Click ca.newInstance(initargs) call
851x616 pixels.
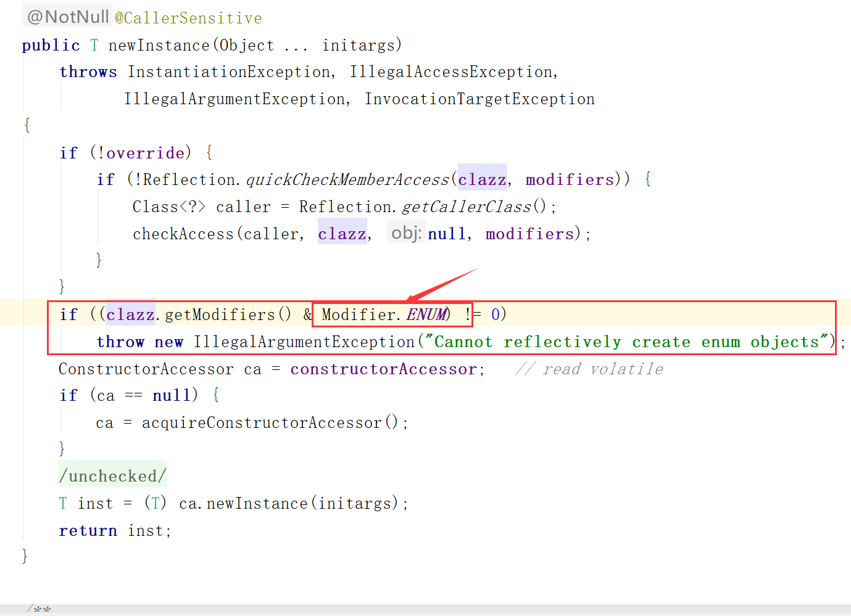pyautogui.click(x=289, y=504)
